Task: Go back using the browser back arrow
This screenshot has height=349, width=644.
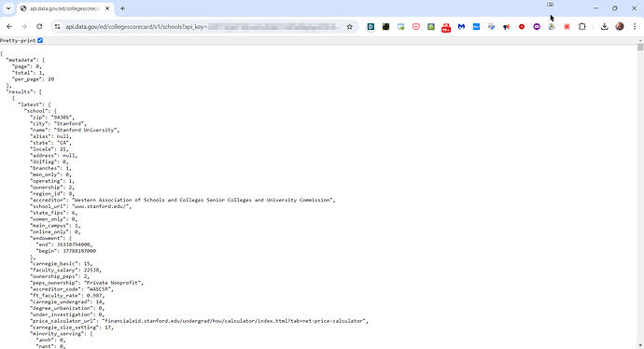Action: point(9,27)
